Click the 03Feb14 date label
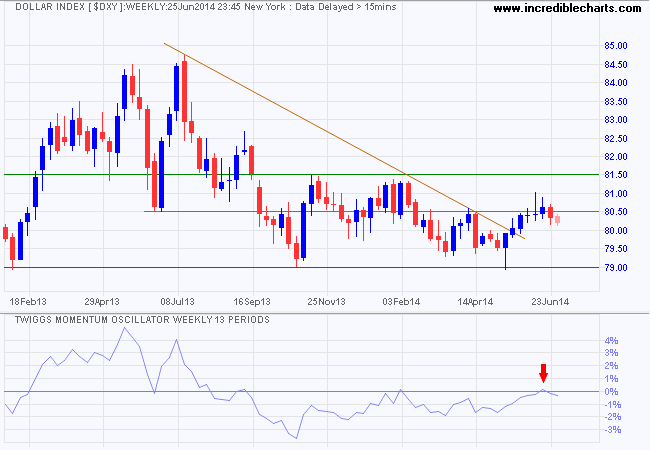 click(401, 302)
